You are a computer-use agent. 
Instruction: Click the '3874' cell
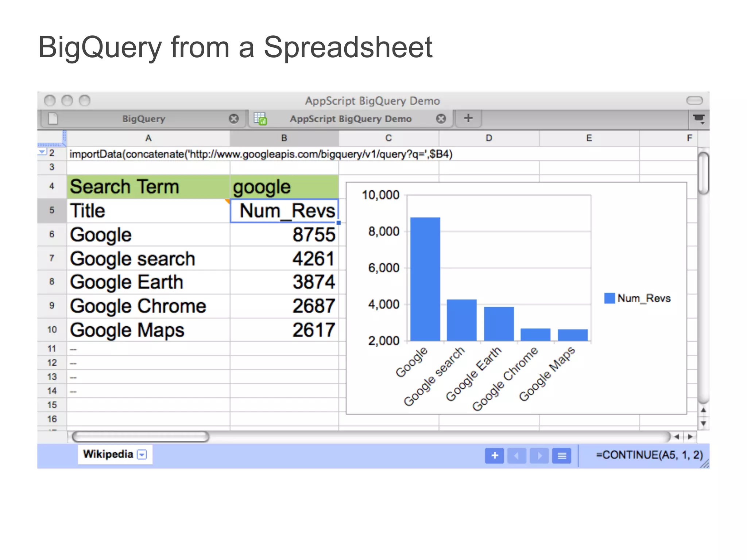click(x=284, y=282)
